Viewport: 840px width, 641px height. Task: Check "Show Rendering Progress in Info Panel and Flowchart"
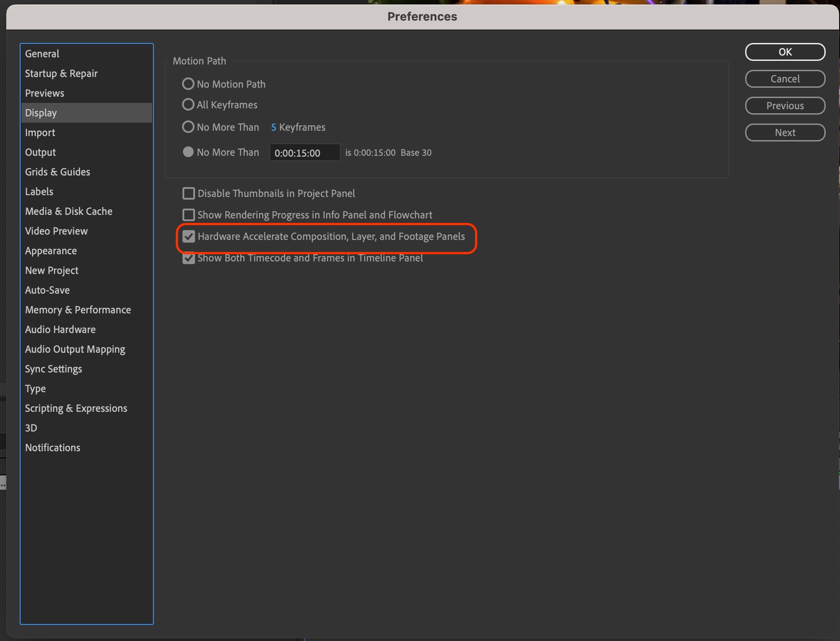click(x=189, y=214)
